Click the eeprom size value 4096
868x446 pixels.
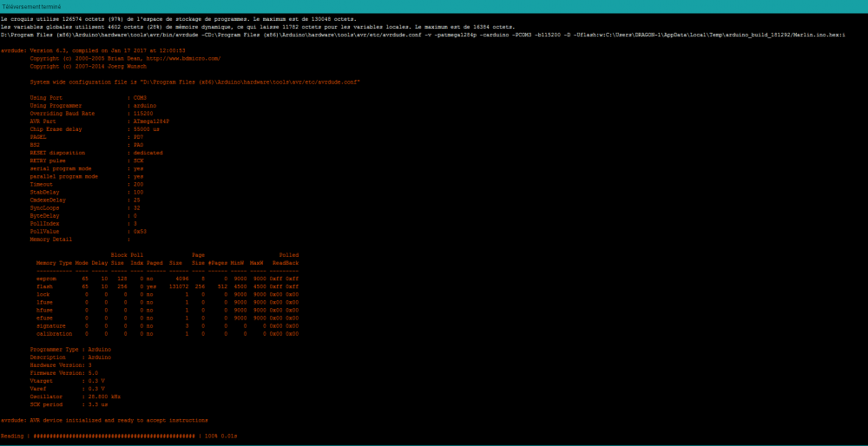coord(182,279)
